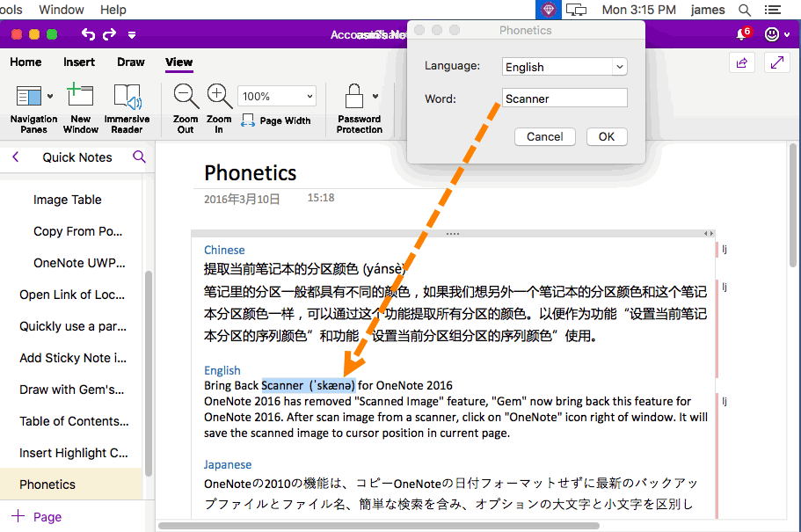The image size is (801, 532).
Task: Click the Japanese heading in the note
Action: [228, 464]
